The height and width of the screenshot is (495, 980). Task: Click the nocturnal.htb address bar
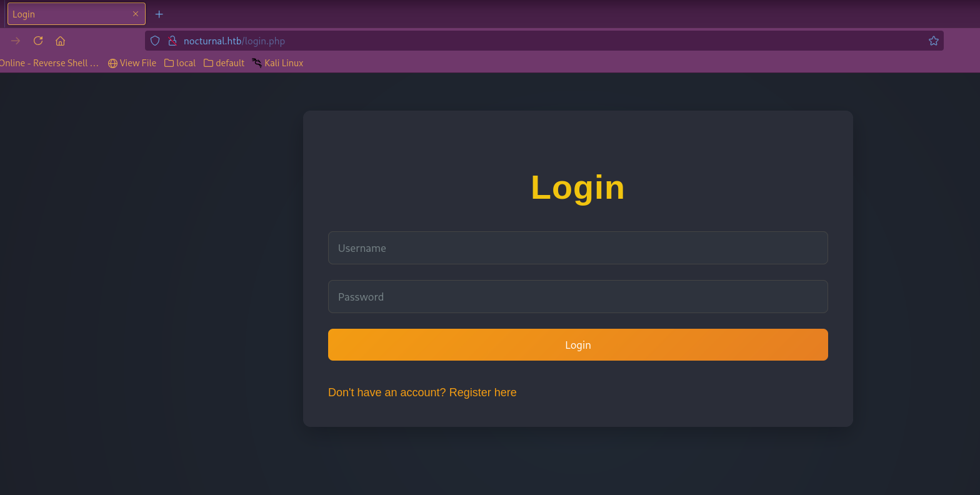[500, 41]
